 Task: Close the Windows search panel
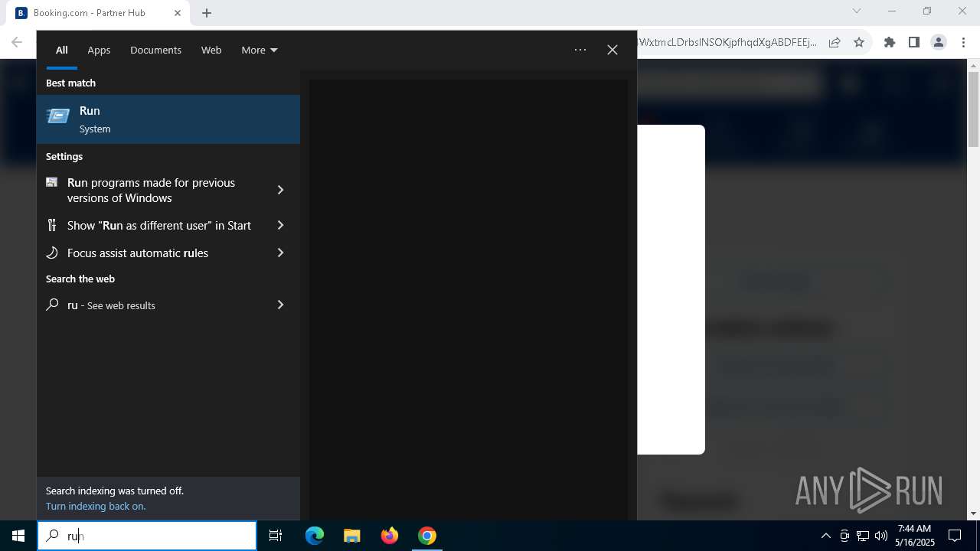coord(612,50)
